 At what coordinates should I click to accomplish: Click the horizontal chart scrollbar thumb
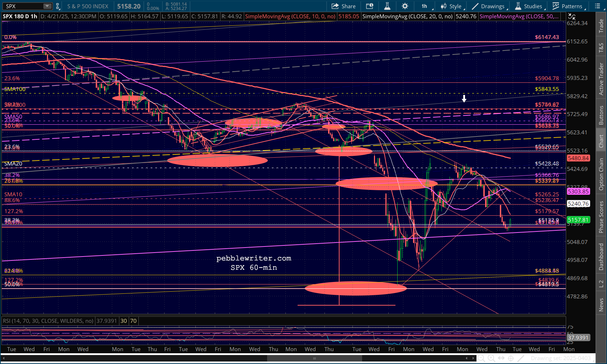coord(314,358)
